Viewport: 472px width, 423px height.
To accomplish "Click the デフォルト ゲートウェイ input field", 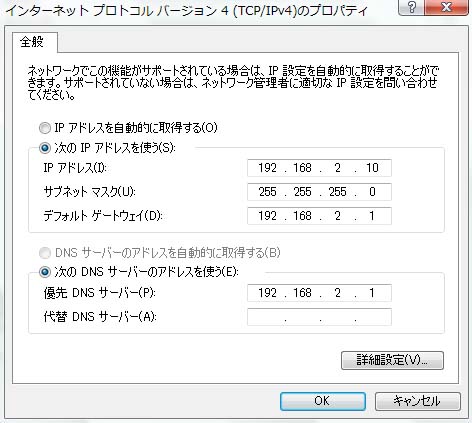I will click(x=319, y=216).
